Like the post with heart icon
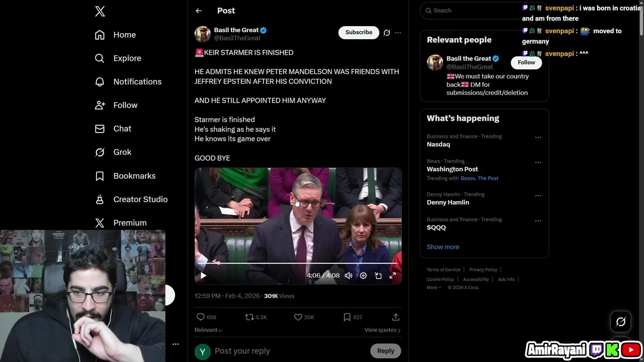The height and width of the screenshot is (362, 644). coord(298,317)
